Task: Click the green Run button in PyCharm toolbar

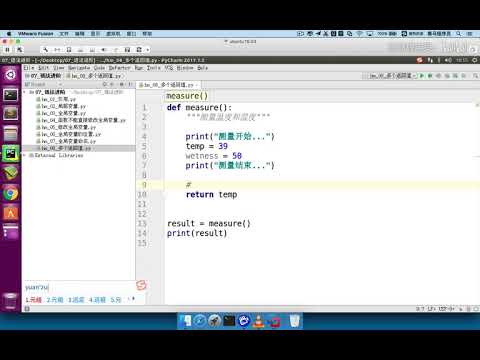Action: click(x=422, y=76)
